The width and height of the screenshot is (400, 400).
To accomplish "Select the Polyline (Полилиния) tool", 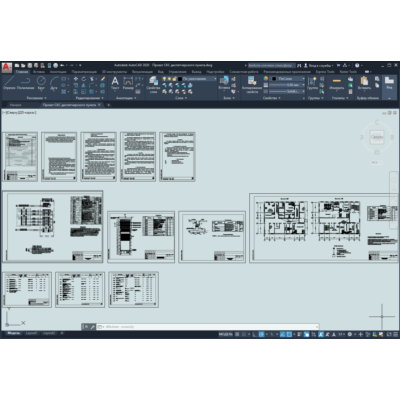I will (x=26, y=82).
